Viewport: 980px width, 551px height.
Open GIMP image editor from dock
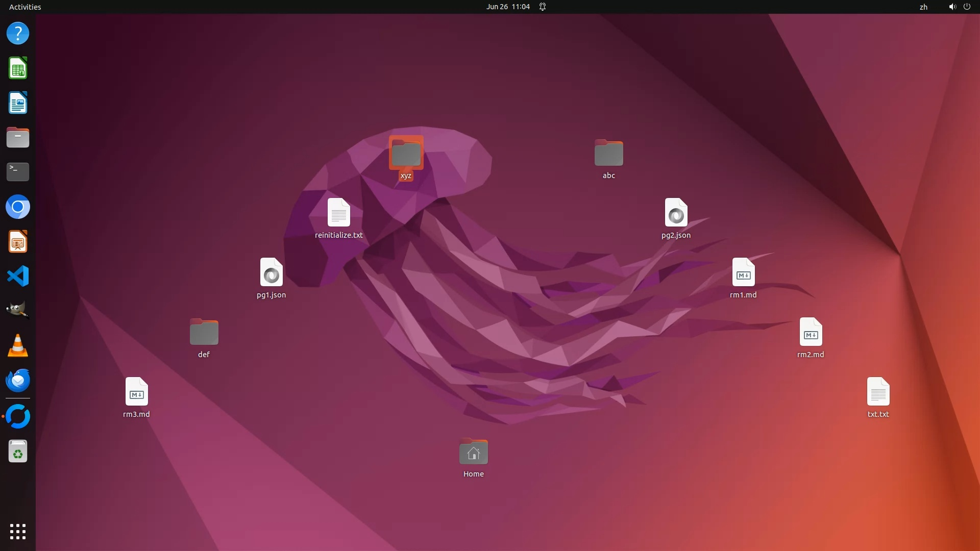click(18, 310)
